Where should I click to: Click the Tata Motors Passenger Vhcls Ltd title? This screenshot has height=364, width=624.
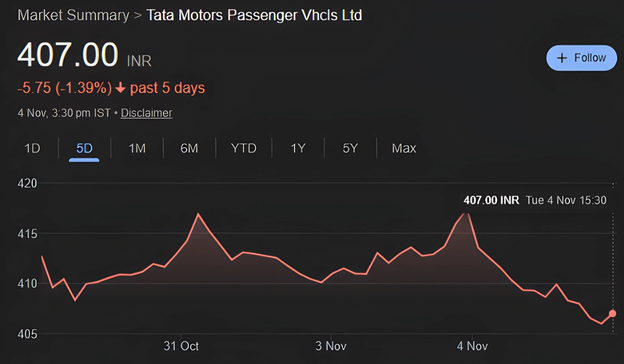tap(254, 15)
